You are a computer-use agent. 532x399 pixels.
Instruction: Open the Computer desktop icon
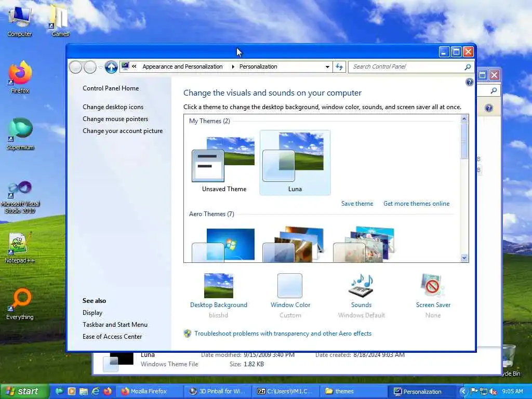click(20, 21)
